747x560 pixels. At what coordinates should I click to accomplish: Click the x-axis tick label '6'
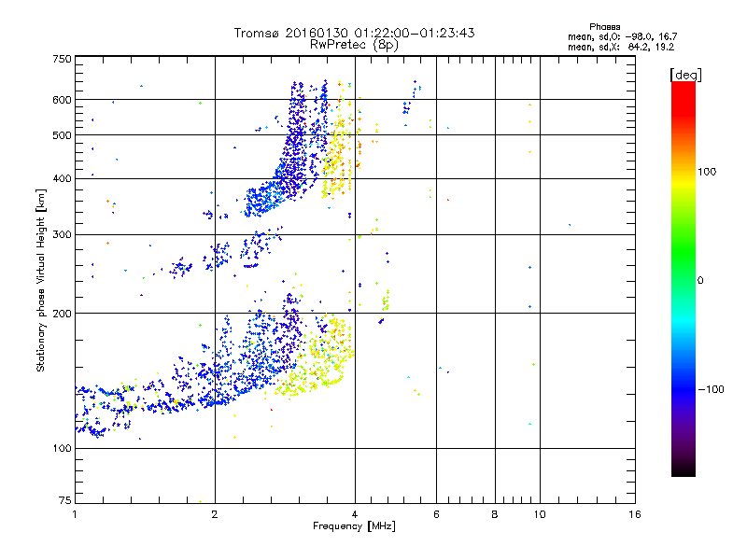[x=436, y=514]
